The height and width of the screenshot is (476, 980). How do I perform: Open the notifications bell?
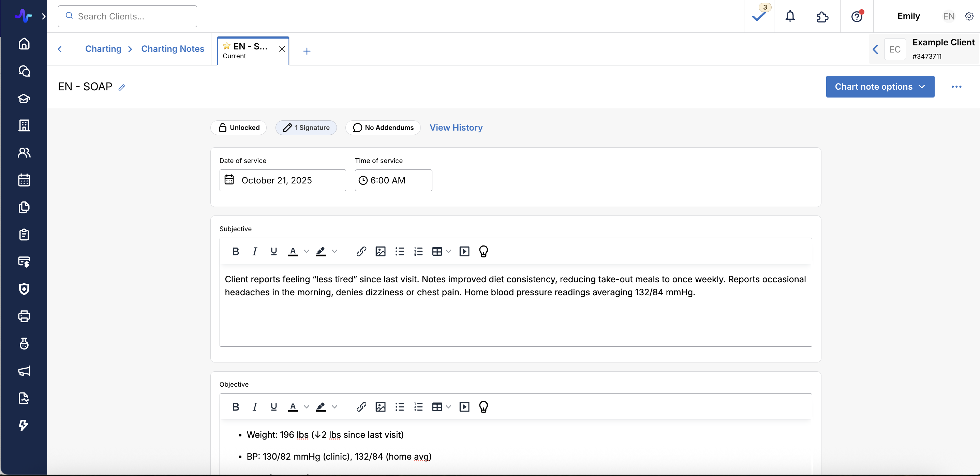(790, 16)
